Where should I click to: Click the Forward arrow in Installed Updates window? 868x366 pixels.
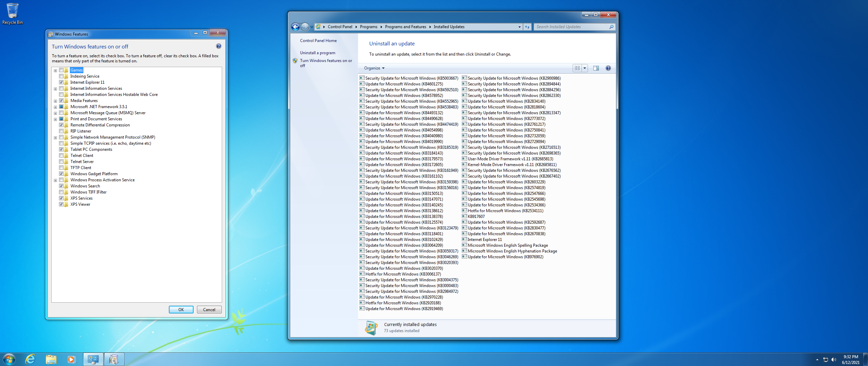coord(305,27)
